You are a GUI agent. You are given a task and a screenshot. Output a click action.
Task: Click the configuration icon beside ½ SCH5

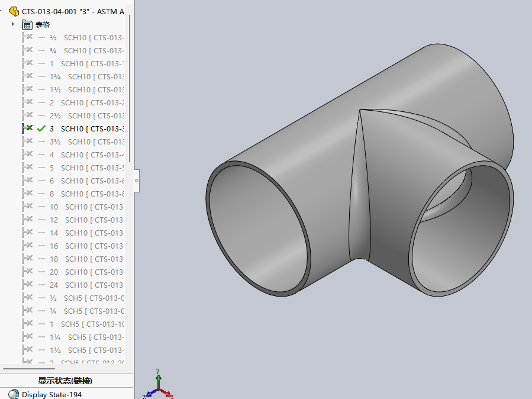point(27,298)
